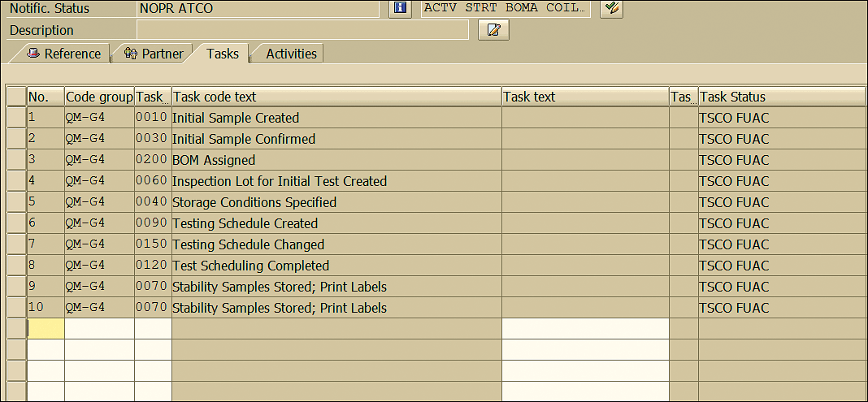Image resolution: width=868 pixels, height=402 pixels.
Task: Click the Partner tab people icon
Action: pos(131,54)
